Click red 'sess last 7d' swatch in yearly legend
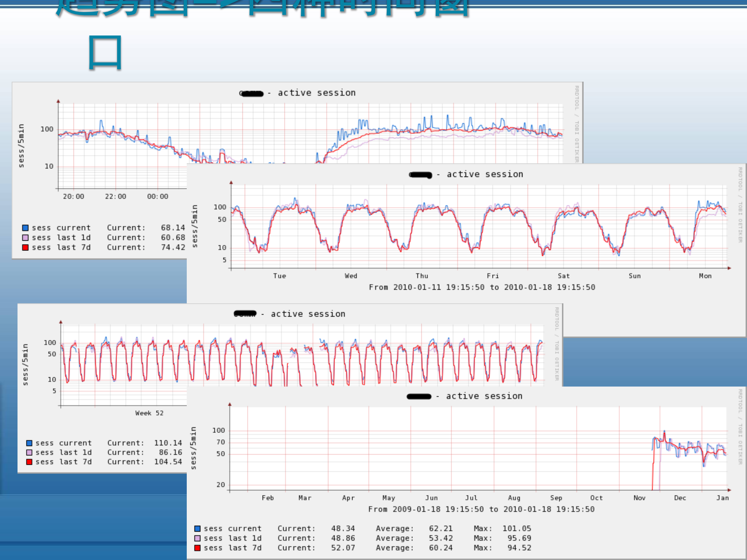Viewport: 747px width, 560px height. [197, 548]
